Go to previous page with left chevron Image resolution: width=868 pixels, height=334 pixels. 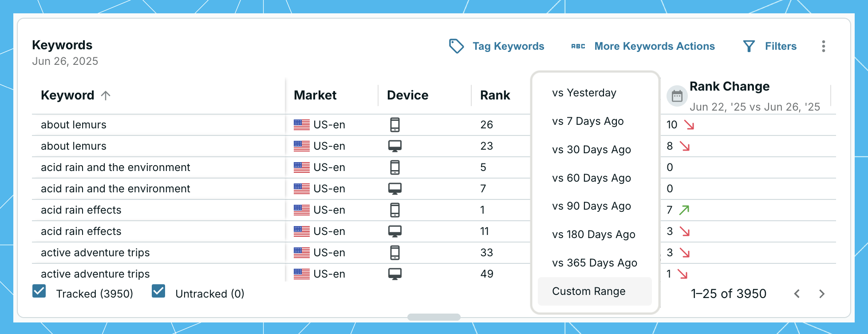click(x=797, y=294)
